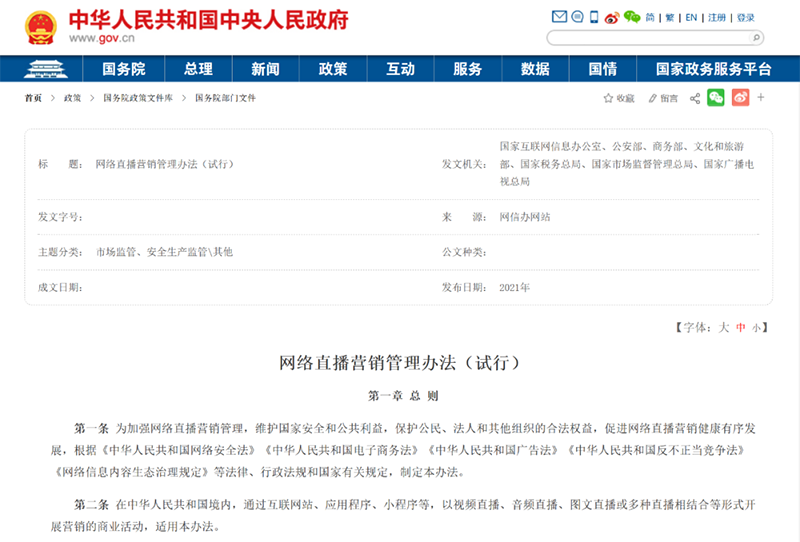Click the 公文种类 label
The image size is (800, 542).
pyautogui.click(x=464, y=252)
